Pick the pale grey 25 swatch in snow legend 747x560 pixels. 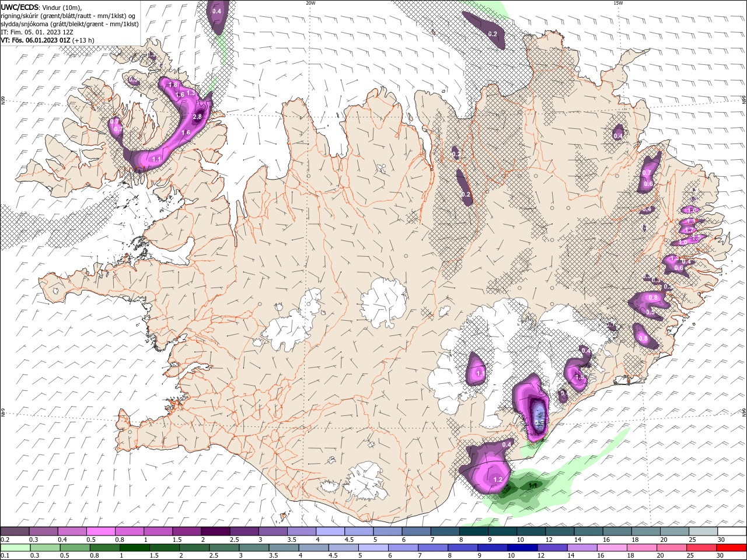[703, 531]
